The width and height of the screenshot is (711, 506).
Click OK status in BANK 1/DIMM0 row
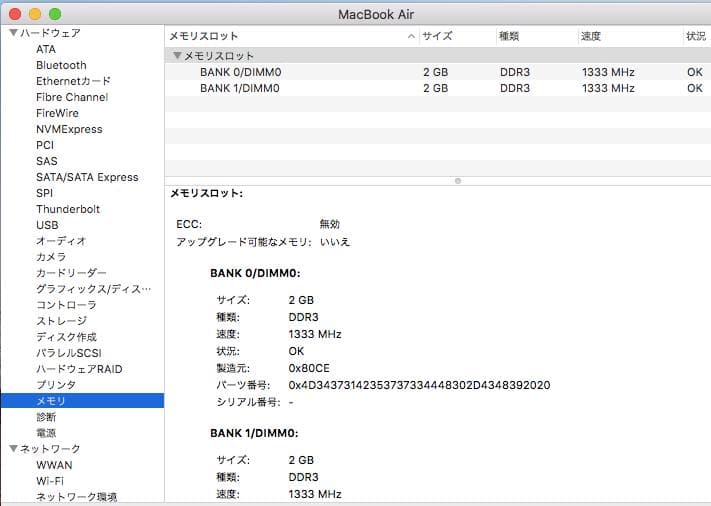695,88
